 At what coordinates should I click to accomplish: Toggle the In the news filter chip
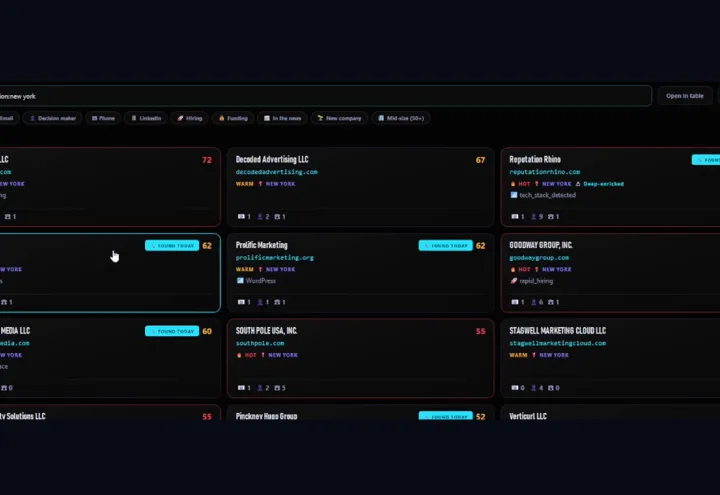coord(282,118)
